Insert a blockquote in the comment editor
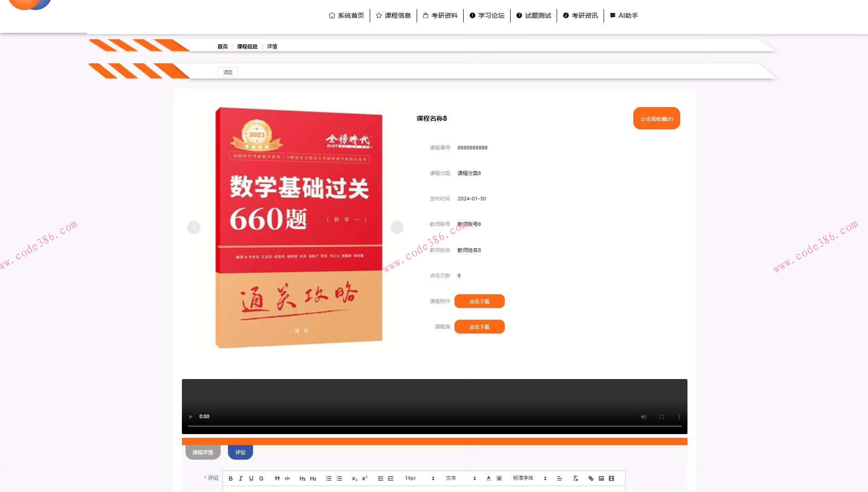Viewport: 868px width, 492px height. [277, 478]
